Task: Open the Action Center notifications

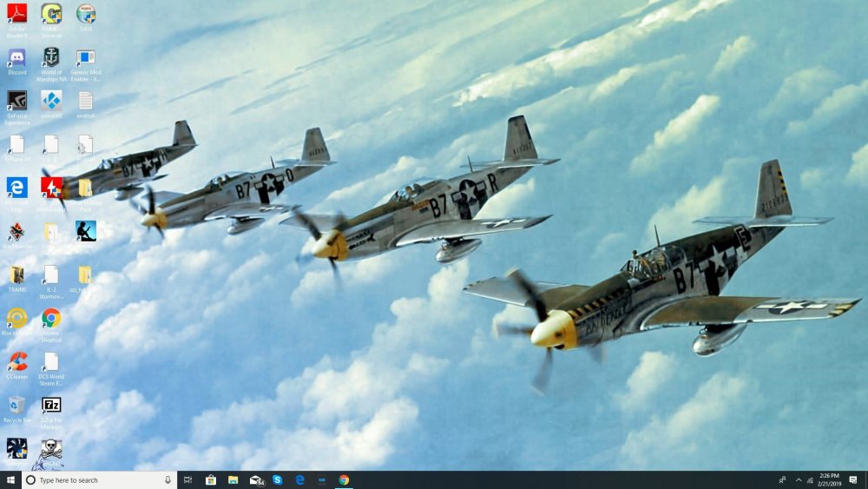Action: (x=853, y=479)
